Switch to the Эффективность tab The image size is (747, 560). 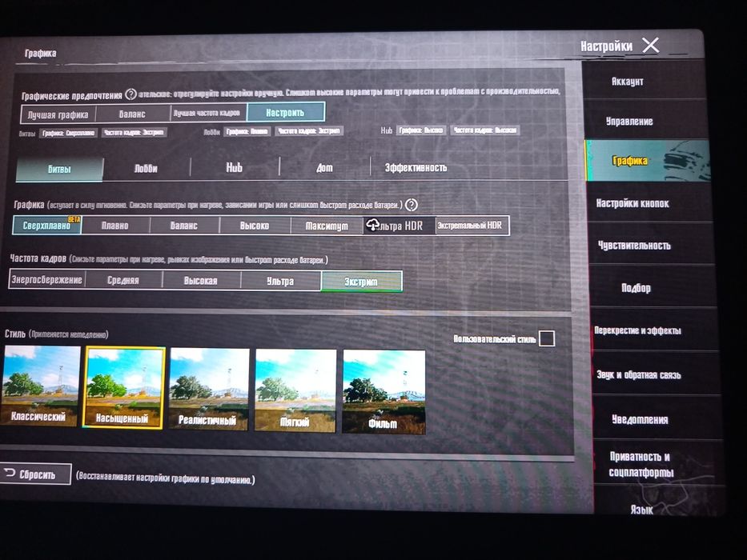pos(416,168)
